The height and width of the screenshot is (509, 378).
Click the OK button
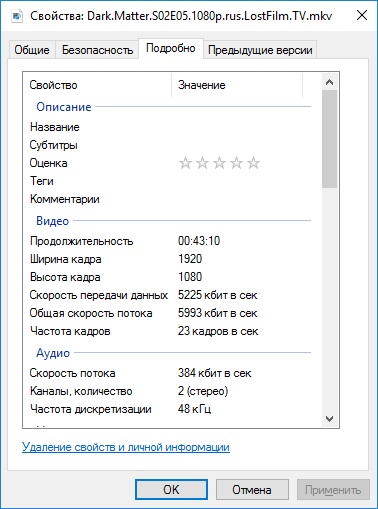[x=171, y=490]
